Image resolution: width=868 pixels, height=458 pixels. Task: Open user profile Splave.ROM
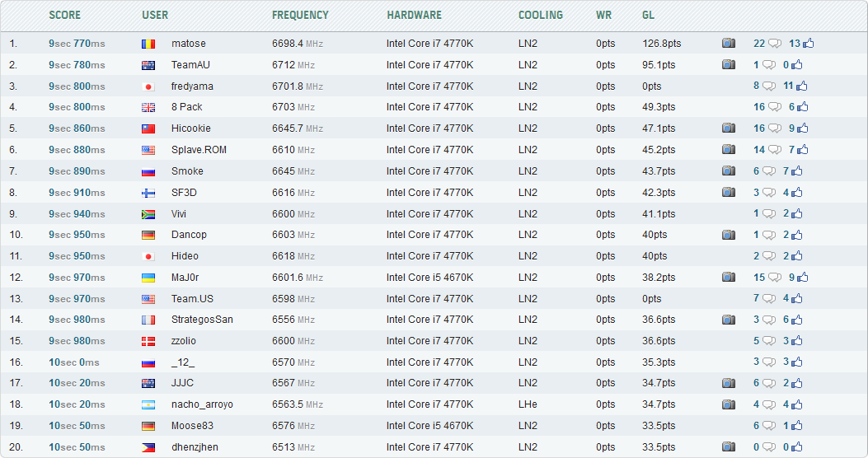tap(199, 149)
